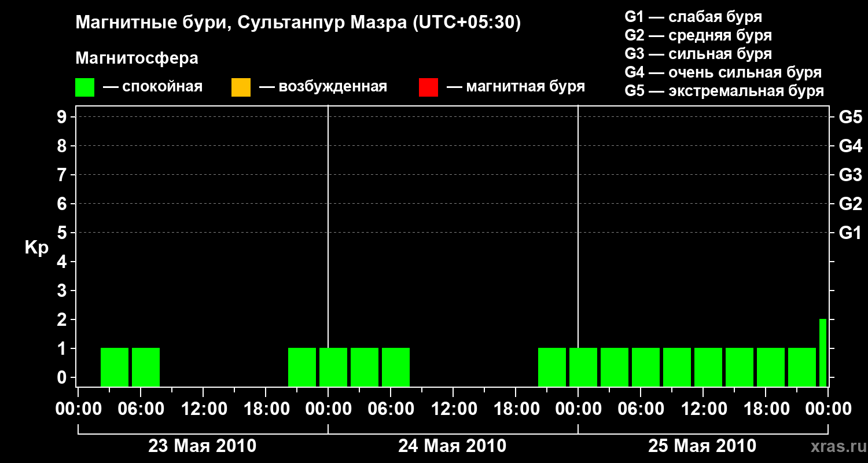Click the narrow green bar reaching Kp 2
868x463 pixels.
[823, 352]
